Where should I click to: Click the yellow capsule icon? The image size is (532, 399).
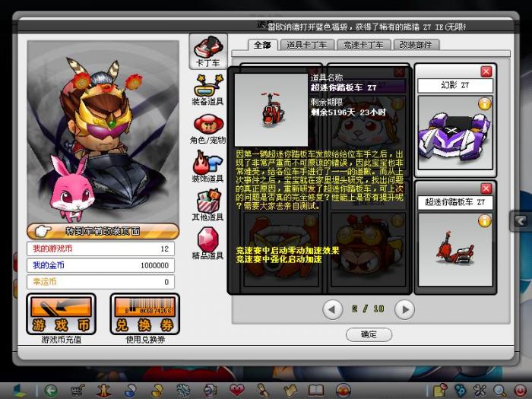(157, 391)
